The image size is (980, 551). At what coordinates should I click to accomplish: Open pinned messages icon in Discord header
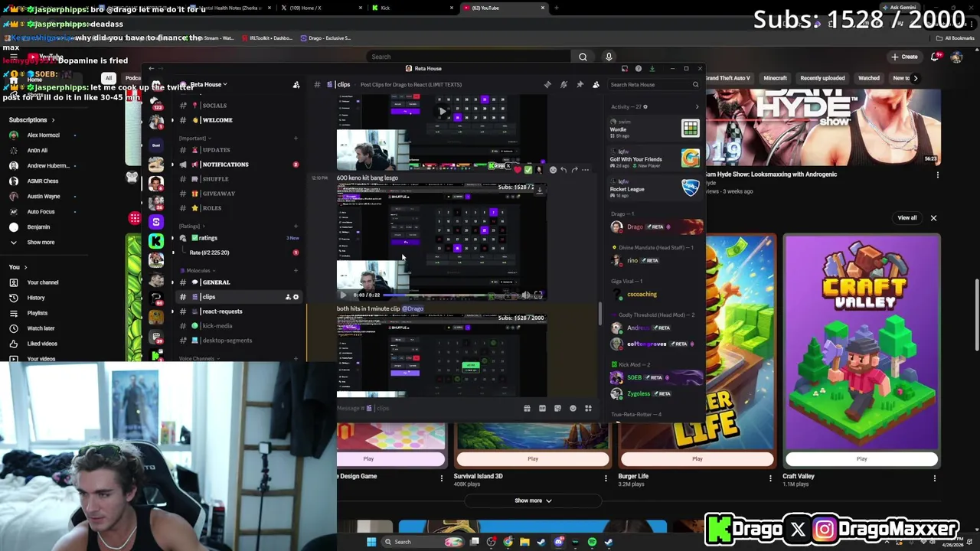pos(580,85)
